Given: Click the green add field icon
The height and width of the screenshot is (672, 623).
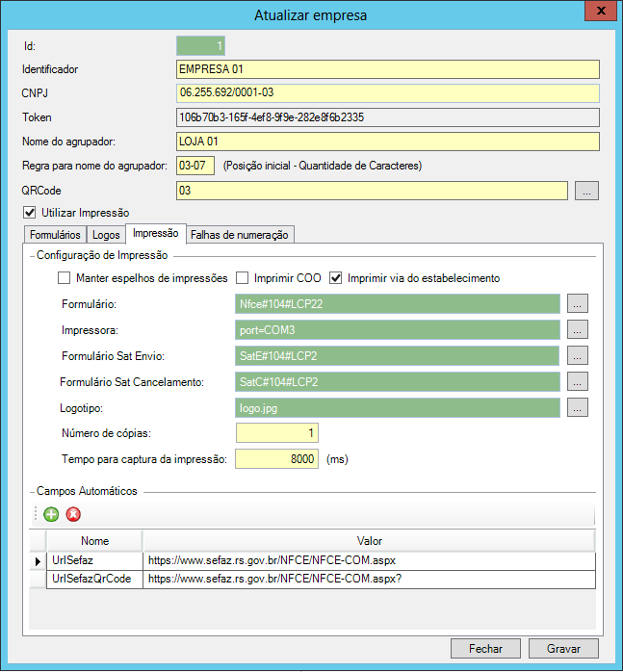Looking at the screenshot, I should pyautogui.click(x=51, y=514).
